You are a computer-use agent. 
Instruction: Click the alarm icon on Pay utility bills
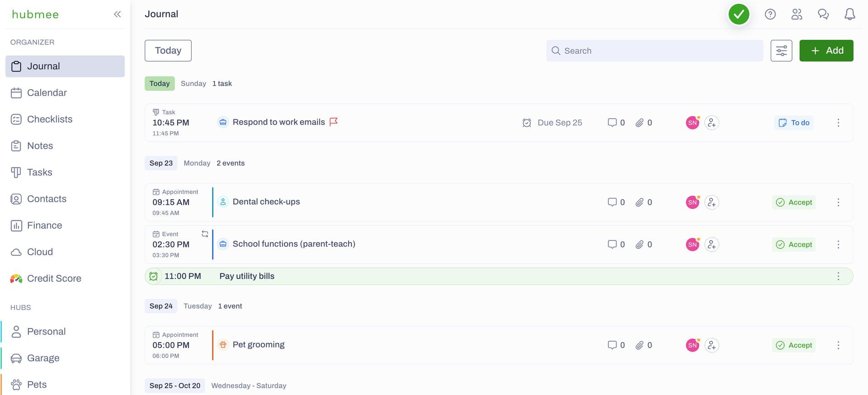pyautogui.click(x=154, y=276)
